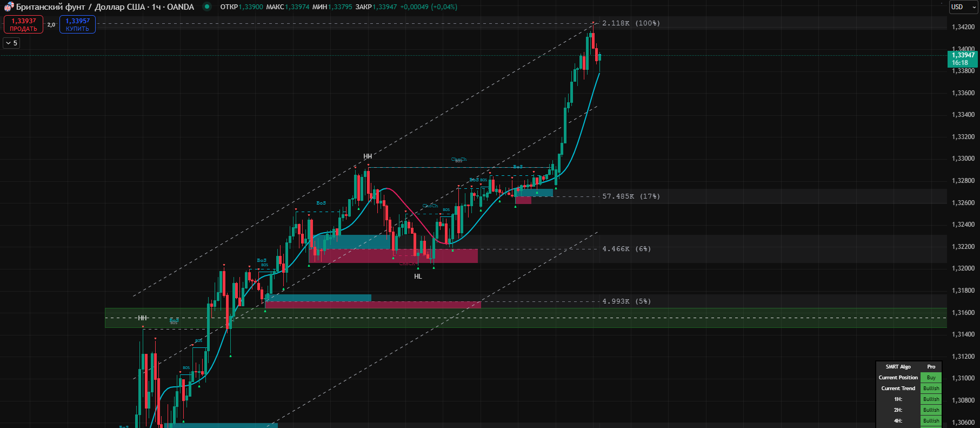This screenshot has width=980, height=428.
Task: Click the green market status dot
Action: pos(206,7)
